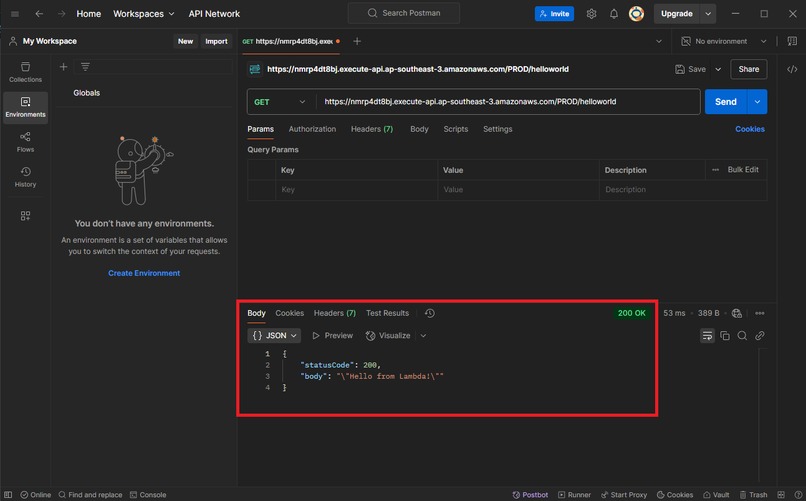
Task: Switch to the Settings tab
Action: click(x=498, y=129)
